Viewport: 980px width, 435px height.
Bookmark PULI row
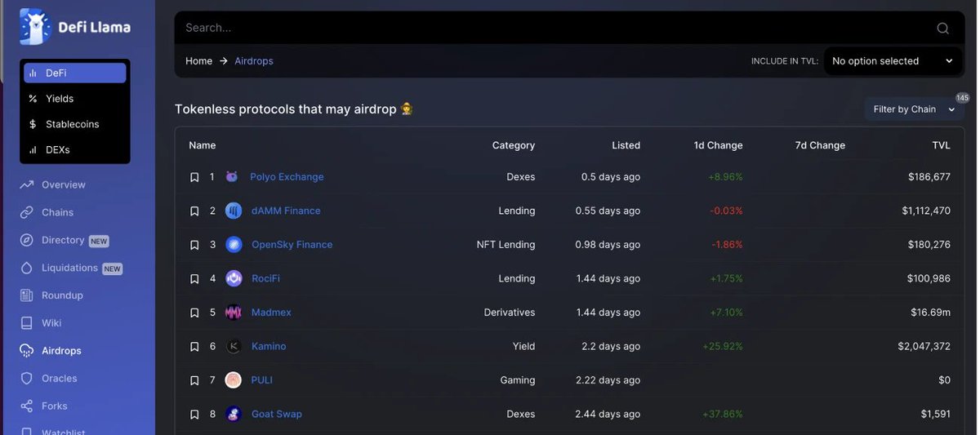(194, 380)
